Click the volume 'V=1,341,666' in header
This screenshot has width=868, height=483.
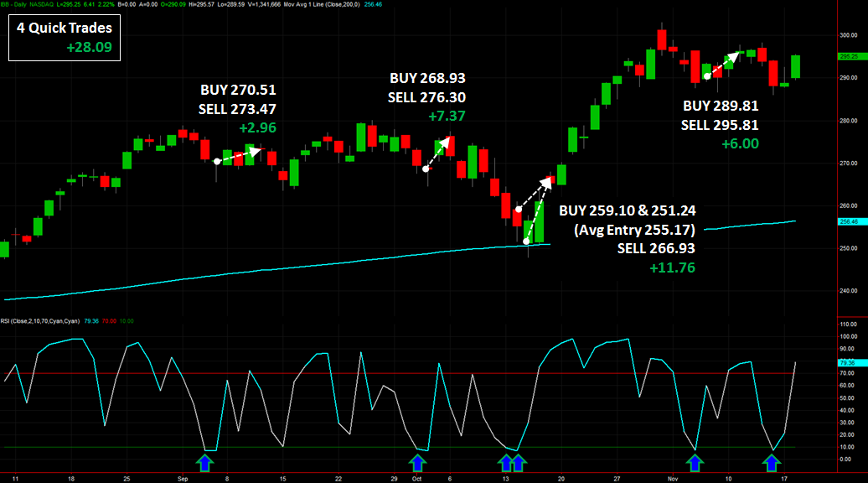[263, 4]
